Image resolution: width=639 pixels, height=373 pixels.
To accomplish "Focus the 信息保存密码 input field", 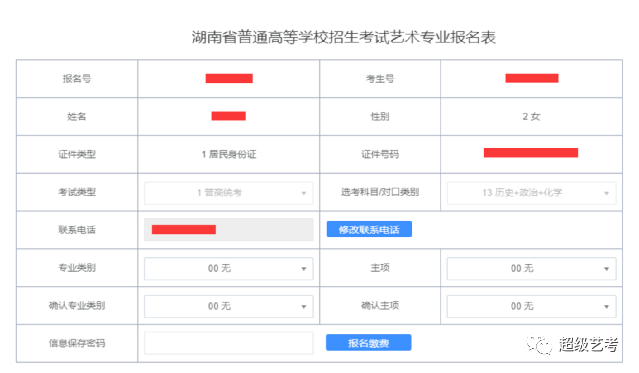I will (x=229, y=343).
